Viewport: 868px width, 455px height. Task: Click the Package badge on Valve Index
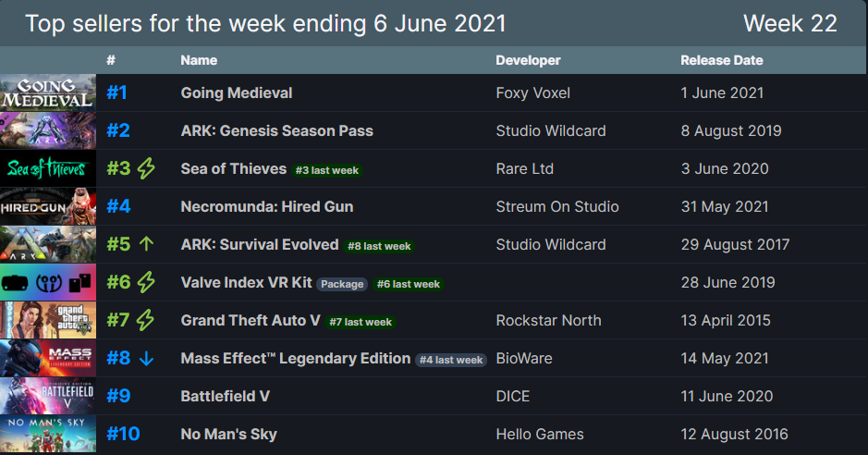342,284
